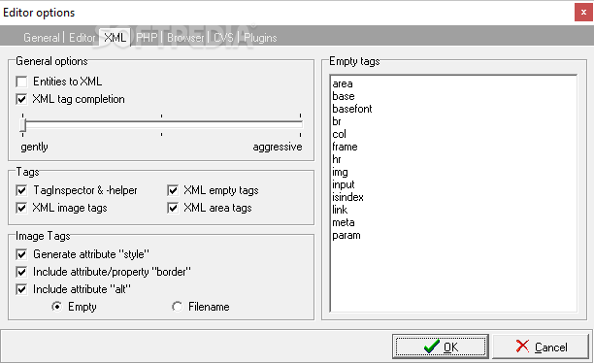Image resolution: width=594 pixels, height=364 pixels.
Task: Select the "br" empty tag
Action: tap(337, 121)
